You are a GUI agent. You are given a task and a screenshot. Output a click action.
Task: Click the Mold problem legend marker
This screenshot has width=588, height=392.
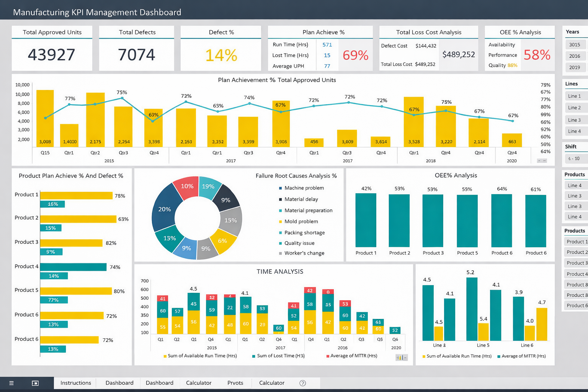click(x=281, y=222)
